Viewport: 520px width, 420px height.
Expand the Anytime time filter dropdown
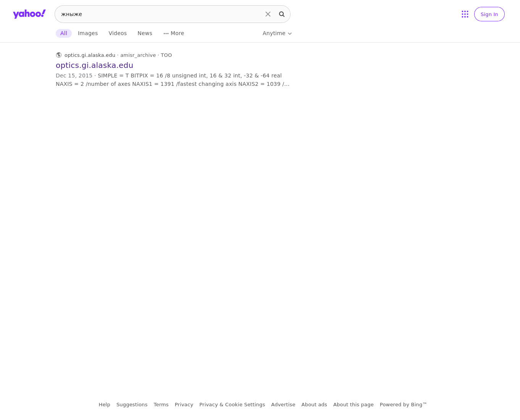(277, 33)
